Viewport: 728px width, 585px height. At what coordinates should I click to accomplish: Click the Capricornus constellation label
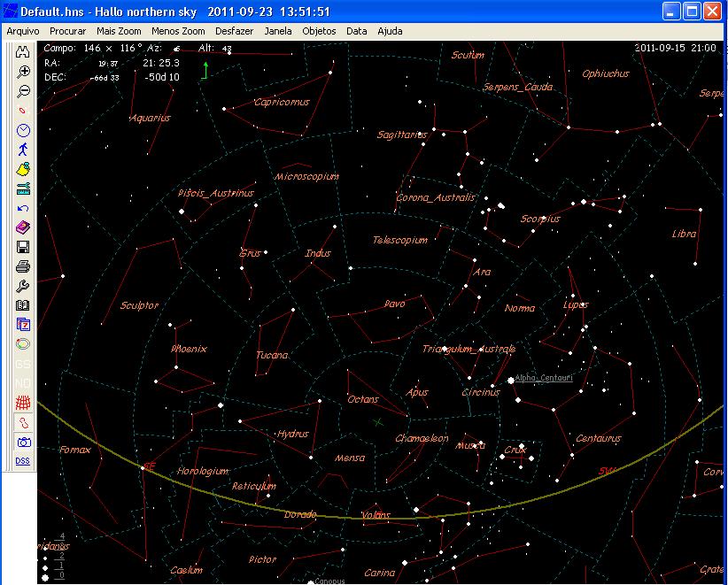pos(282,102)
